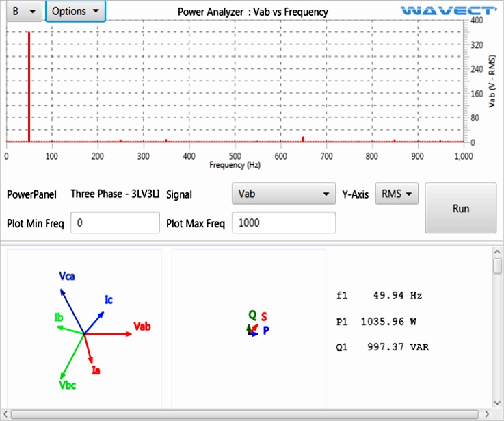Click the Plot Min Freq input field
The height and width of the screenshot is (421, 504).
115,222
